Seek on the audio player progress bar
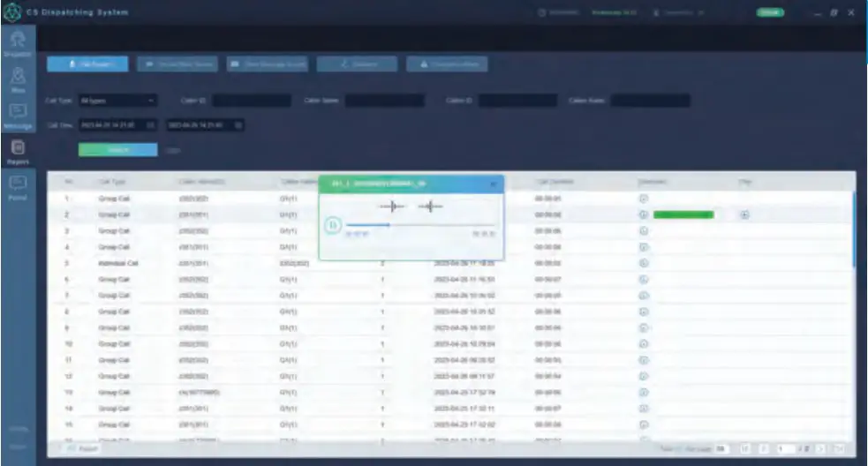This screenshot has height=466, width=868. click(420, 225)
